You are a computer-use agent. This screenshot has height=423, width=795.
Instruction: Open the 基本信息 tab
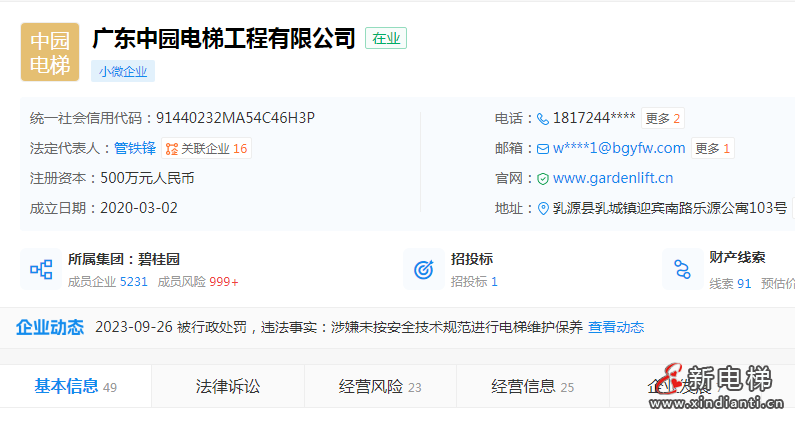(x=76, y=387)
